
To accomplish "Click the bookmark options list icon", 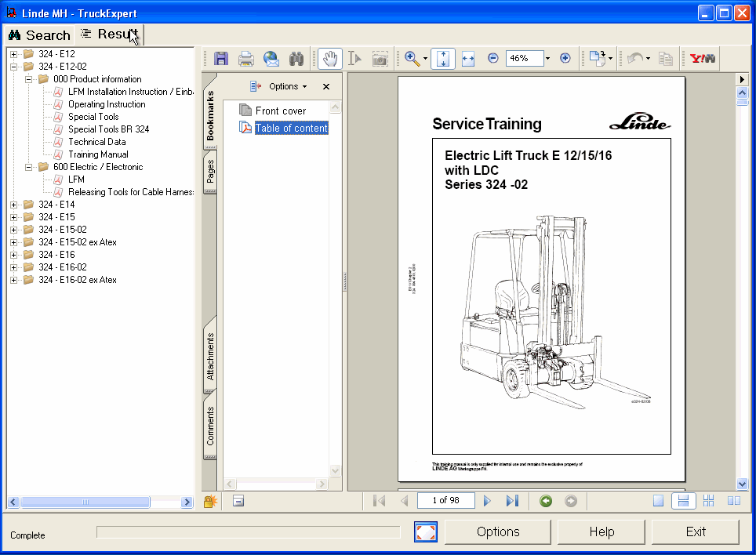I will point(255,87).
